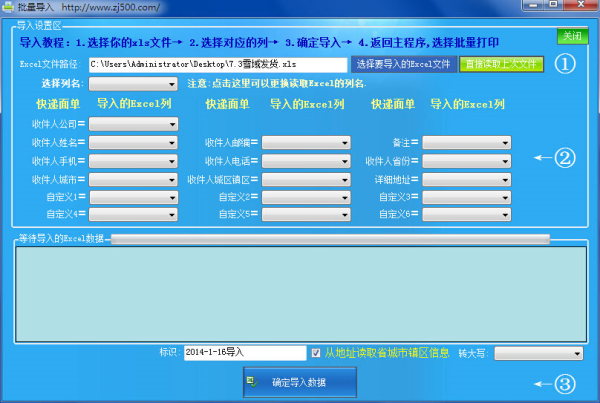The image size is (600, 403).
Task: Open the 选择列名 dropdown
Action: (133, 84)
